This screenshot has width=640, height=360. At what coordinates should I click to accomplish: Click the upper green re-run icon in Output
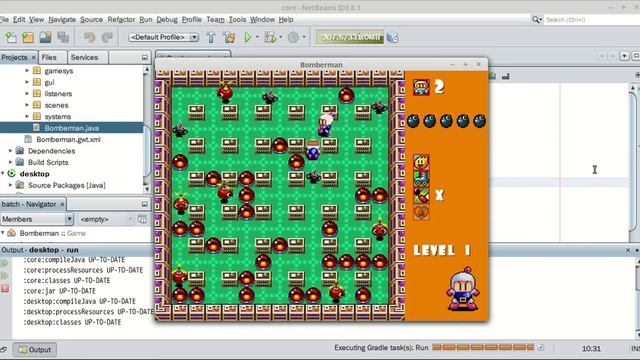pos(4,263)
